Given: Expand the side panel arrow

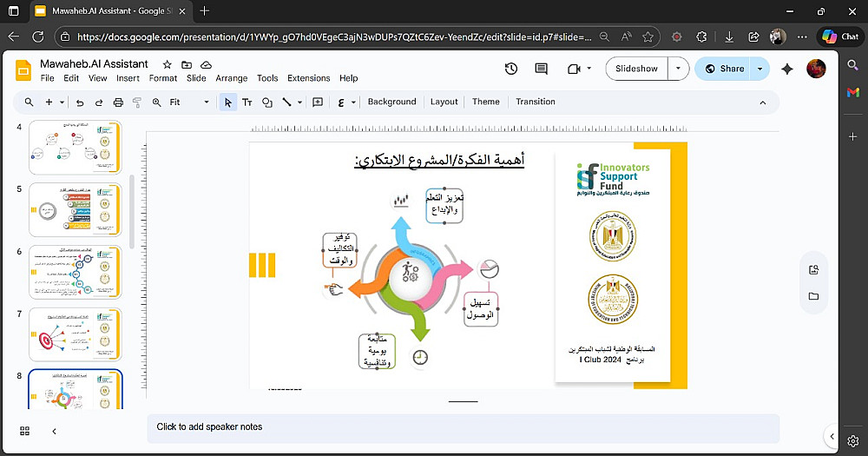Looking at the screenshot, I should click(x=832, y=436).
